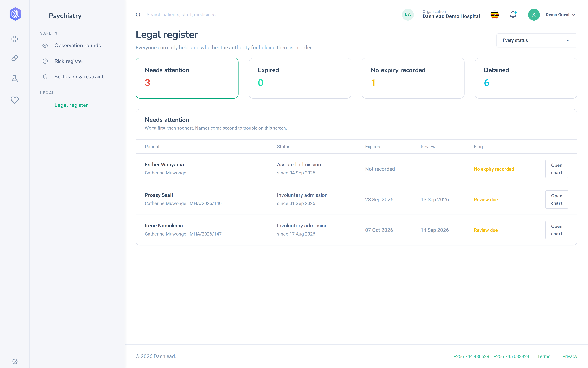Click the DA organization badge
588x368 pixels.
tap(408, 15)
